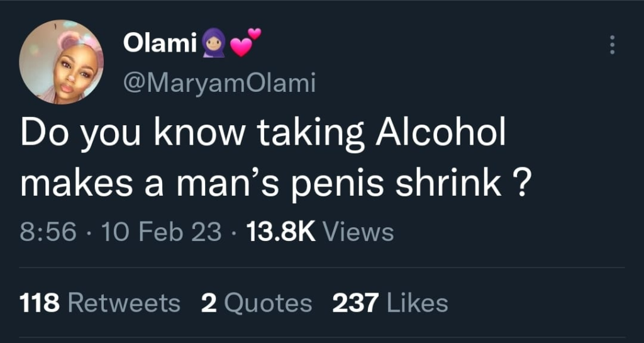
Task: View the Retweets list label
Action: pos(123,303)
